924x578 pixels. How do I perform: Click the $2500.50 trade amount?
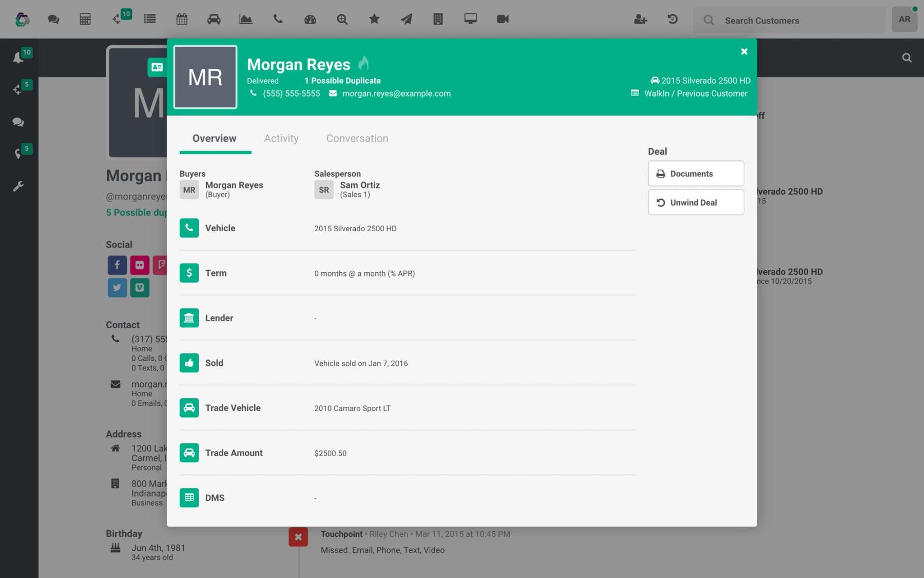coord(330,453)
